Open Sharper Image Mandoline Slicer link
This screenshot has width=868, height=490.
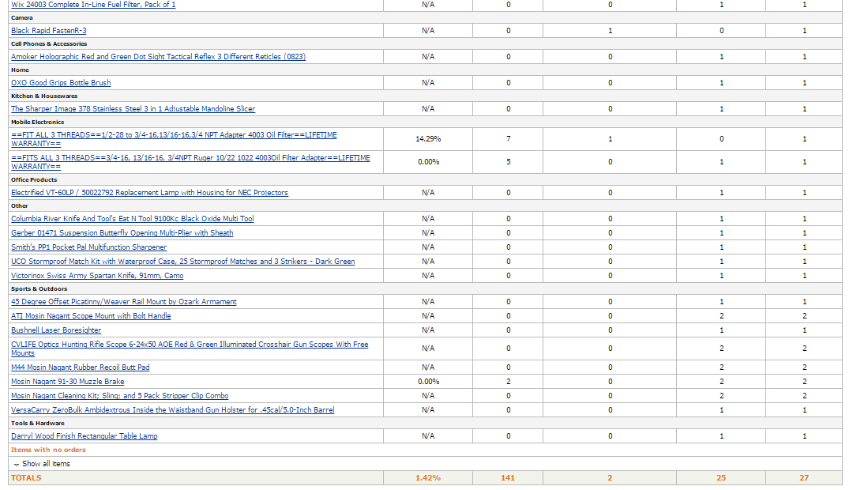click(133, 109)
